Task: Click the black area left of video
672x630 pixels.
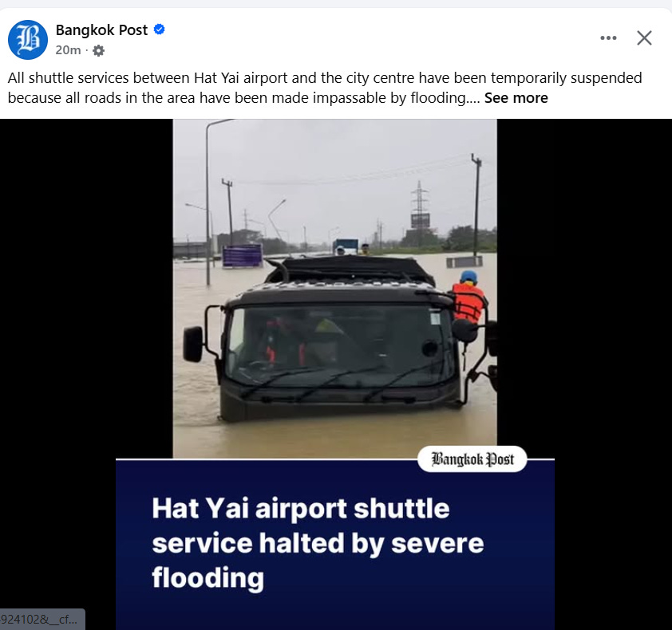Action: click(x=86, y=288)
